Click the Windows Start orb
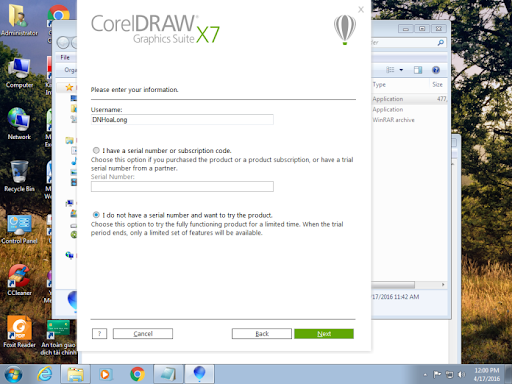 (13, 374)
